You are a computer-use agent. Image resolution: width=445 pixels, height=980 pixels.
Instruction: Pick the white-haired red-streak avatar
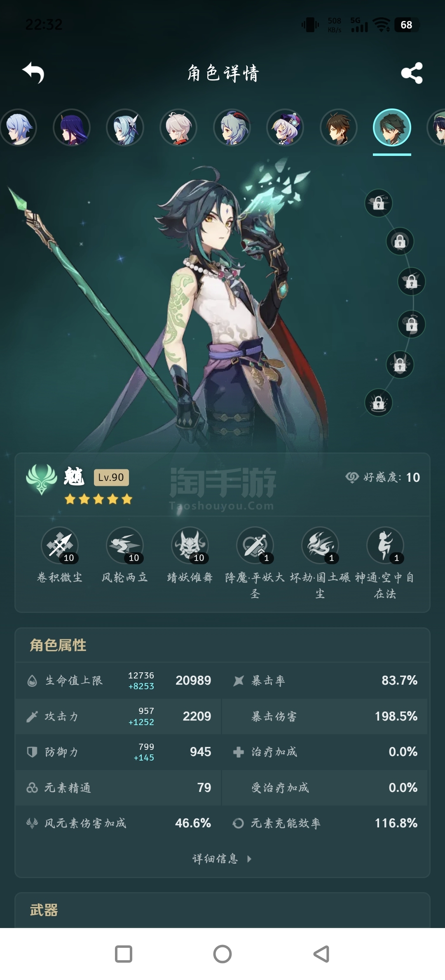tap(178, 127)
